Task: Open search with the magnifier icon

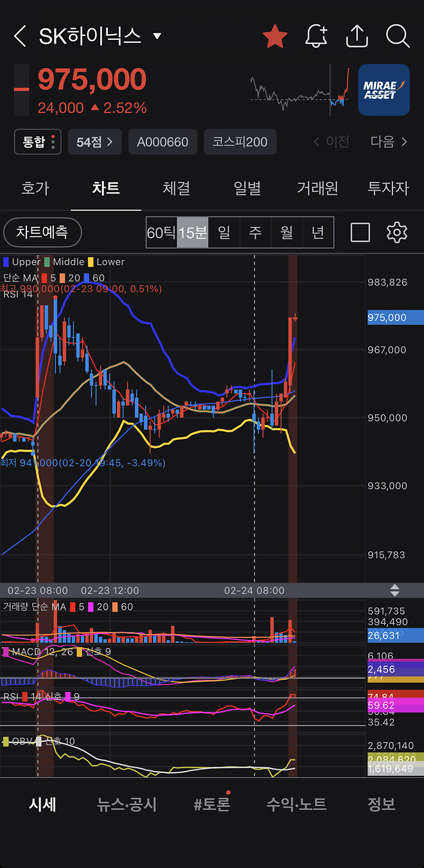Action: 398,36
